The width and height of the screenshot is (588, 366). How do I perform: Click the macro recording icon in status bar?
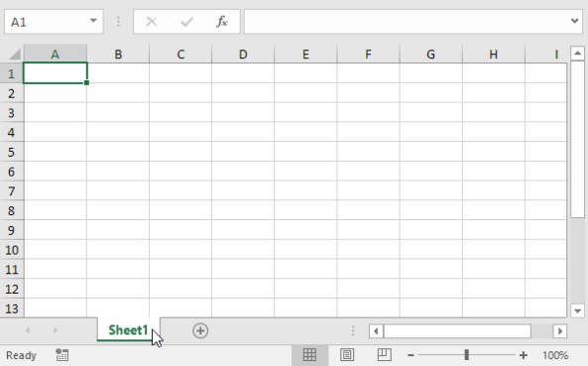pos(61,355)
